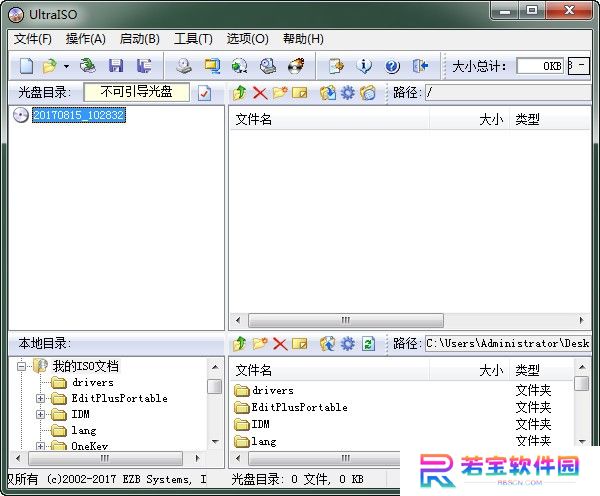The height and width of the screenshot is (496, 600).
Task: Save the image with the floppy disk icon
Action: coord(116,66)
